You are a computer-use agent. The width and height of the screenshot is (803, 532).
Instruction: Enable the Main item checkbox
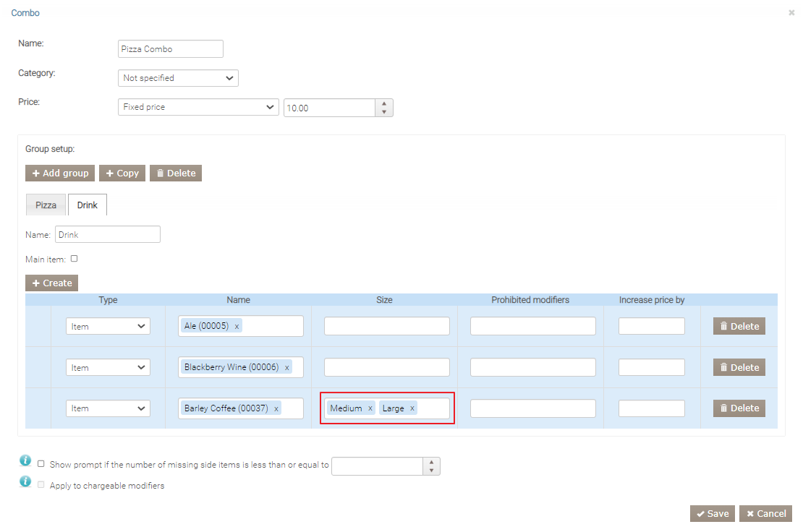[74, 259]
